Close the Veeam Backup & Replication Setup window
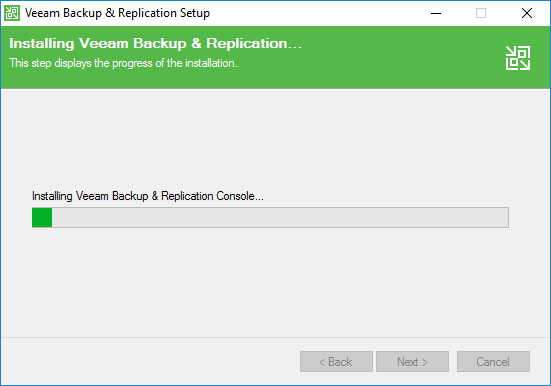This screenshot has width=551, height=386. tap(526, 13)
